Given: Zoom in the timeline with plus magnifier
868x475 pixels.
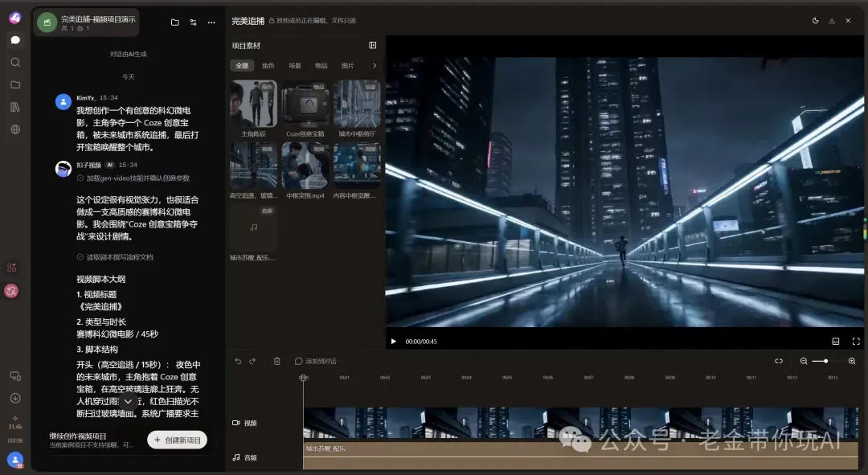Looking at the screenshot, I should [x=852, y=361].
